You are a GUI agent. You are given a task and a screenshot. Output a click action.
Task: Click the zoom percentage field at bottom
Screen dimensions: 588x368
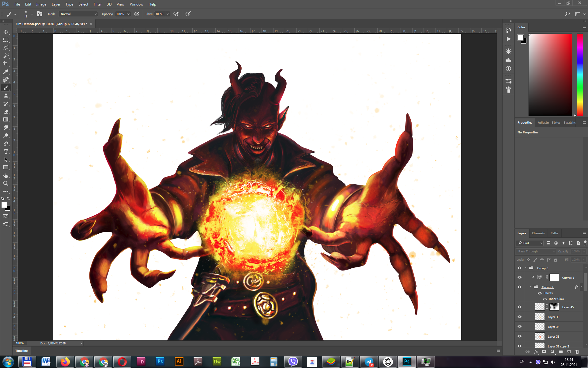click(x=20, y=343)
